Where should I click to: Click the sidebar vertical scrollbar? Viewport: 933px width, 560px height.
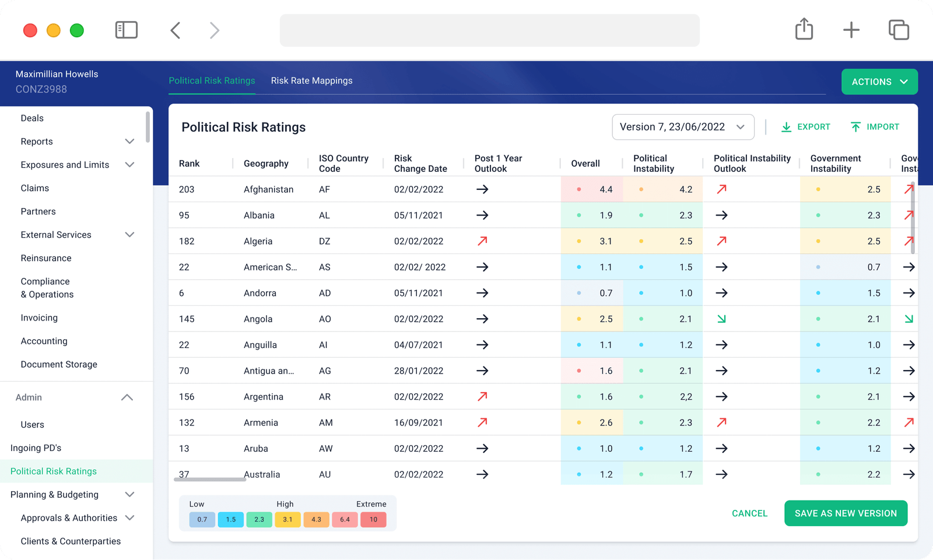[148, 127]
